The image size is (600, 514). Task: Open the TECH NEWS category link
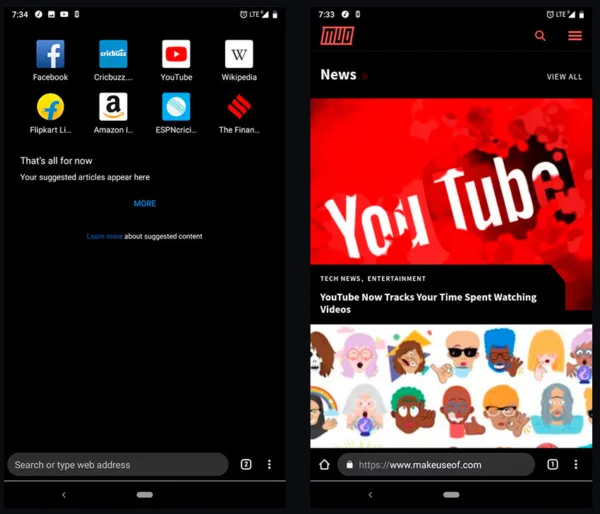340,279
